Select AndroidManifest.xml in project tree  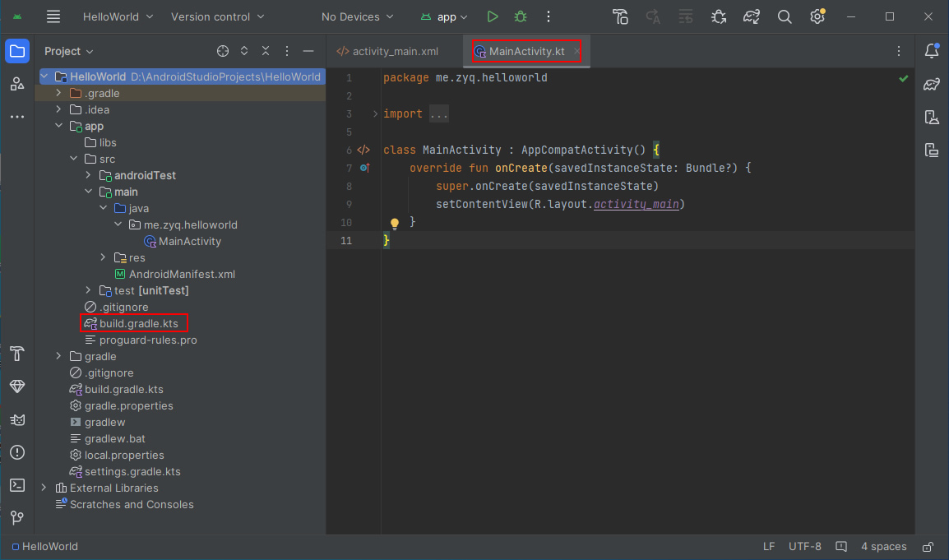[182, 275]
